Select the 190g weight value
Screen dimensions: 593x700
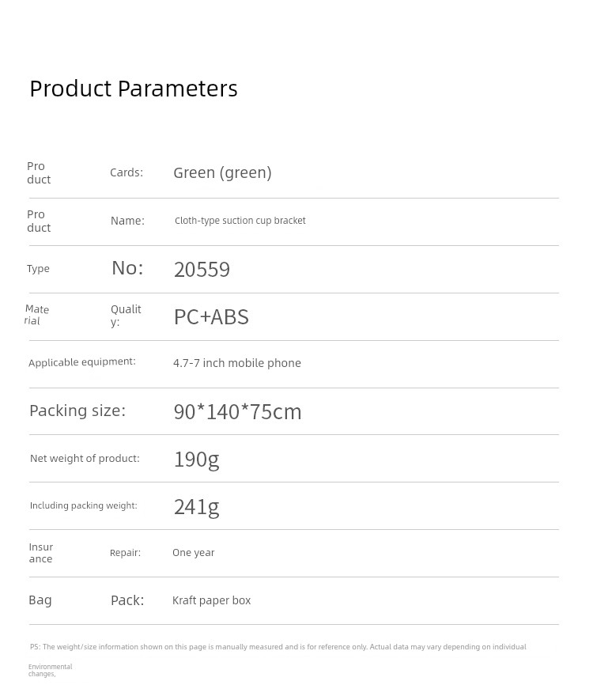tap(196, 460)
